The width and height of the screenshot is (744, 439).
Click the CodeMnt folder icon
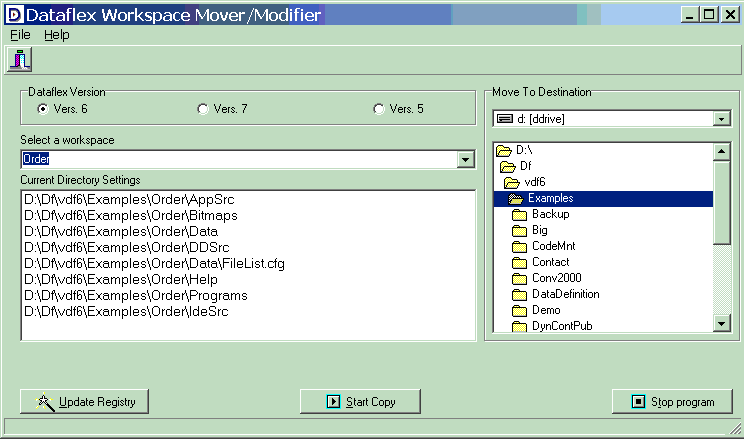520,247
